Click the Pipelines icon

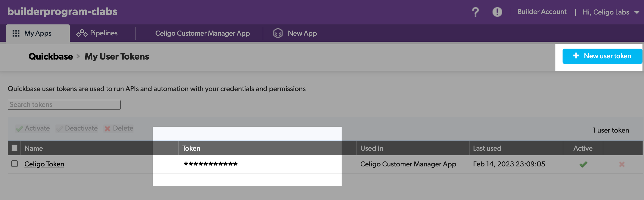coord(82,33)
